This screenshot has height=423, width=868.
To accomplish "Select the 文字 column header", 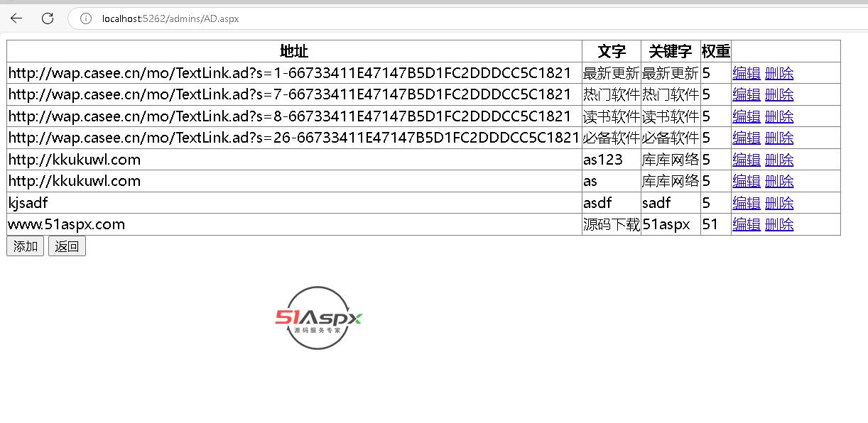I will 612,51.
